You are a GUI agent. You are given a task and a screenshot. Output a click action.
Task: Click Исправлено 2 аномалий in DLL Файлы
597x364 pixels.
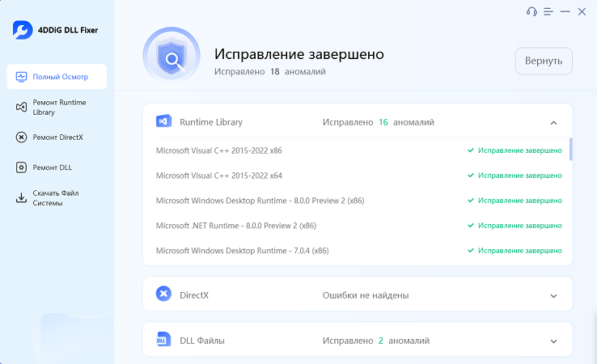tap(376, 341)
